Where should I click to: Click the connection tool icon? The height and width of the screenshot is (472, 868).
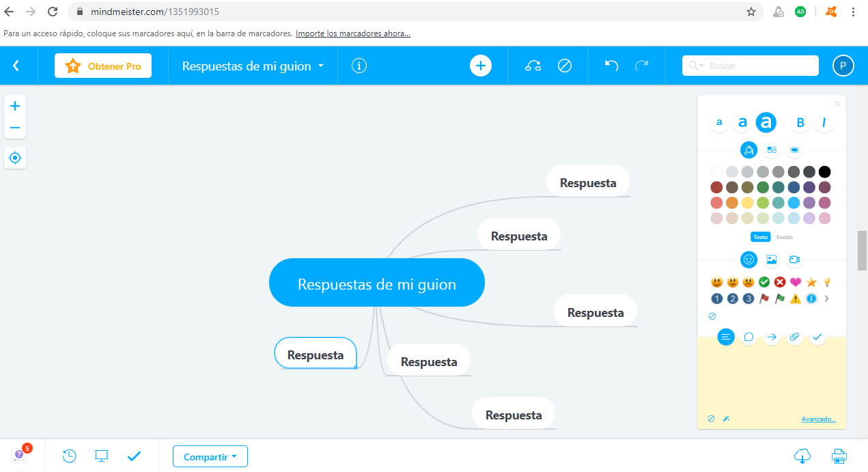[x=533, y=66]
